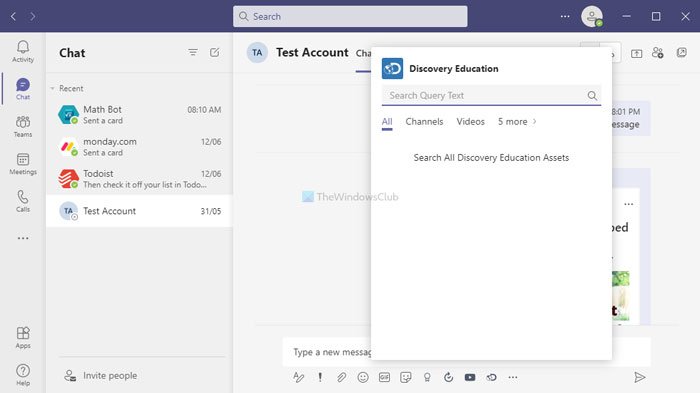
Task: Add people to the chat
Action: pyautogui.click(x=658, y=53)
